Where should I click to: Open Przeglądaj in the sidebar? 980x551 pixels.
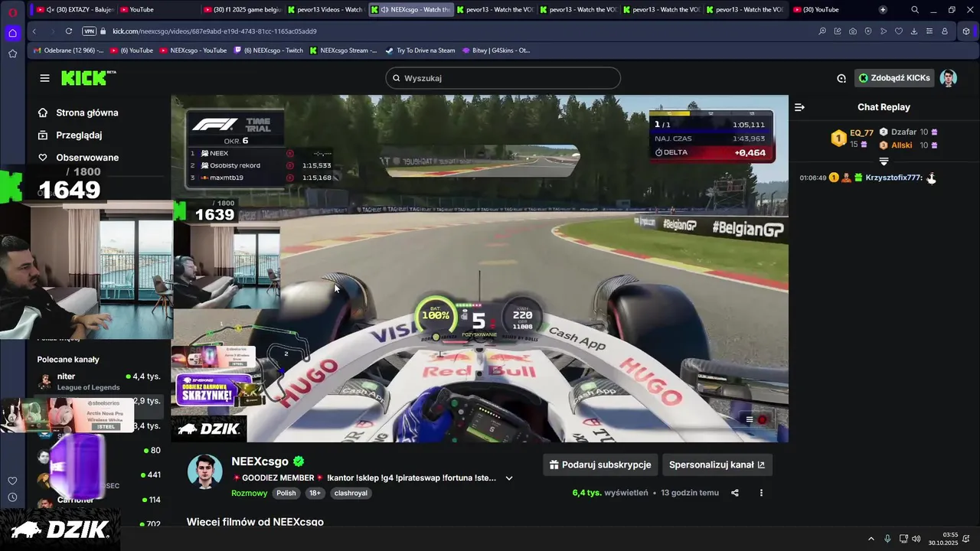[x=79, y=135]
